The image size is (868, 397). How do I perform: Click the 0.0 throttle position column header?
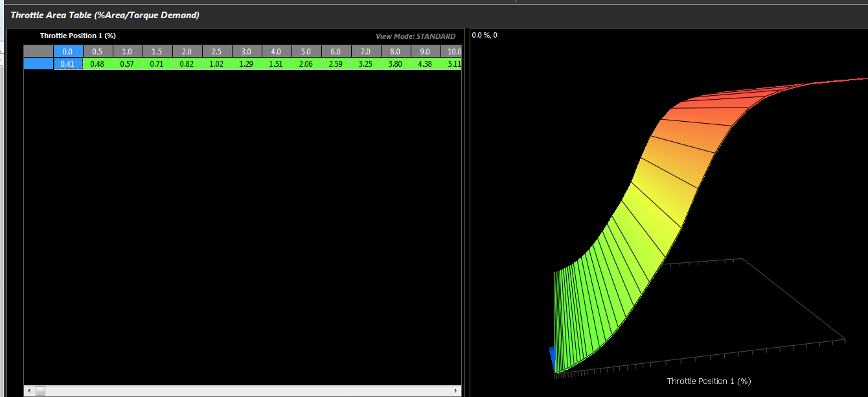point(68,51)
